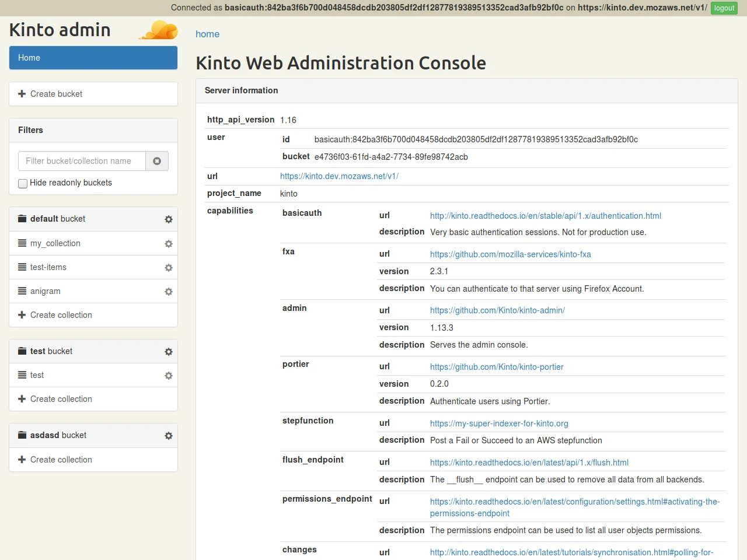Click list icon beside anigram
The image size is (747, 560).
(22, 291)
